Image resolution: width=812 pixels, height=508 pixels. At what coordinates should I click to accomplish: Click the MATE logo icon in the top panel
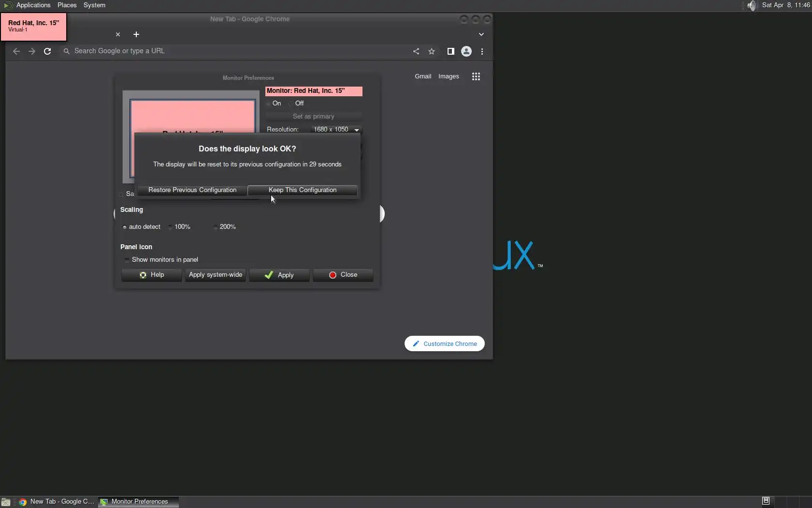tap(8, 5)
